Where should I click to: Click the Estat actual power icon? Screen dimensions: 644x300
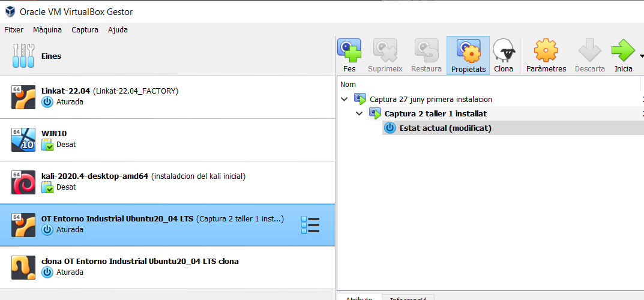(390, 128)
